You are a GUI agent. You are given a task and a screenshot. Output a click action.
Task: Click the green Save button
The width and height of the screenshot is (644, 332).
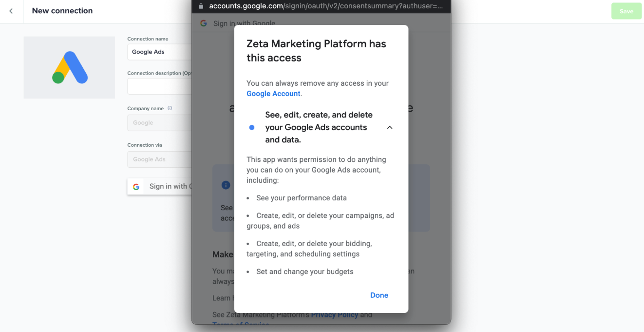[x=626, y=11]
